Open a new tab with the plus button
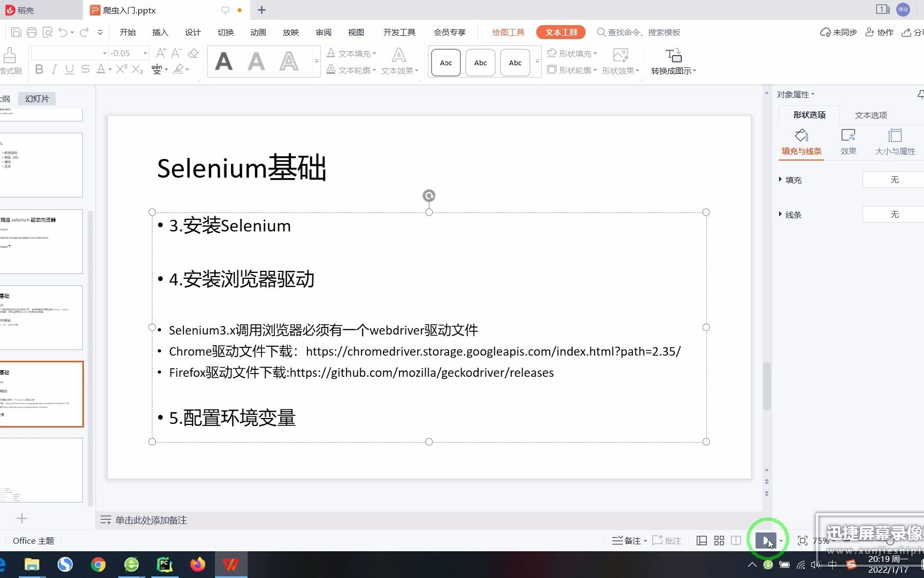The height and width of the screenshot is (578, 924). pyautogui.click(x=261, y=10)
